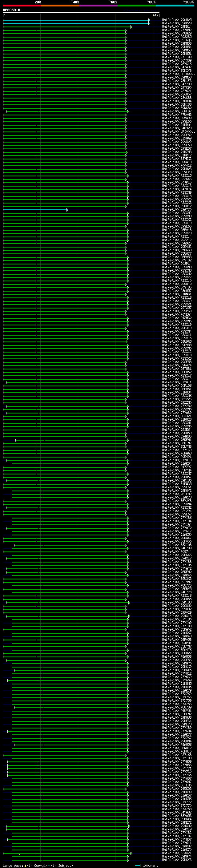Select label UniRef100_Q0R4X7
Viewport: 197px width, 868px height.
[x=177, y=538]
